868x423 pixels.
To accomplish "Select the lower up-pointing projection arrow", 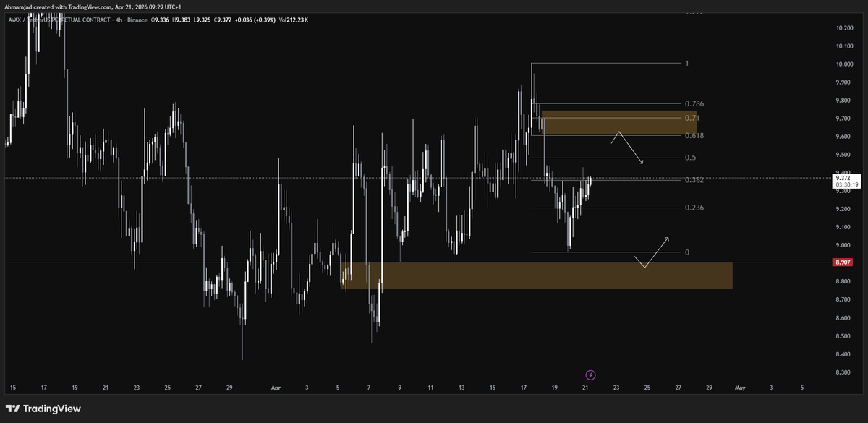I will (652, 252).
